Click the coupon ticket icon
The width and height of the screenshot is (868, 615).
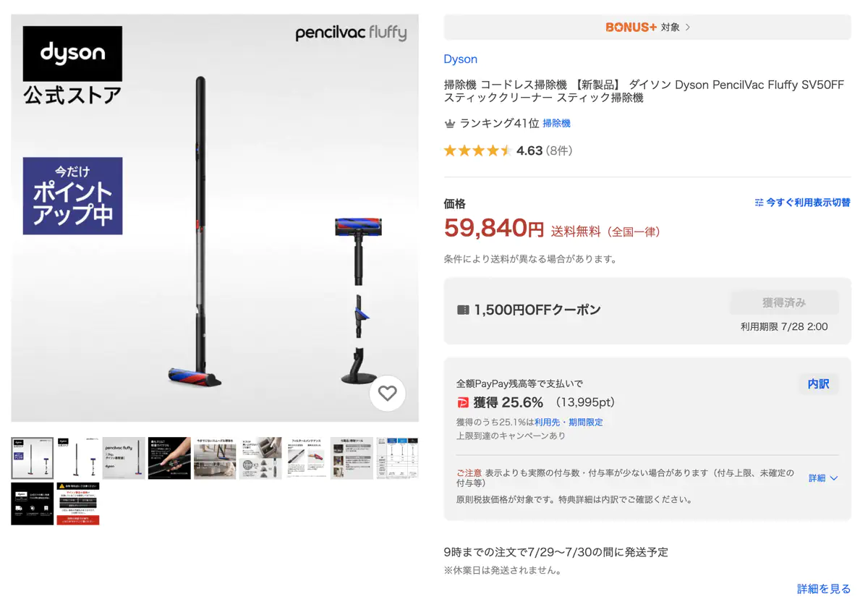(x=464, y=310)
